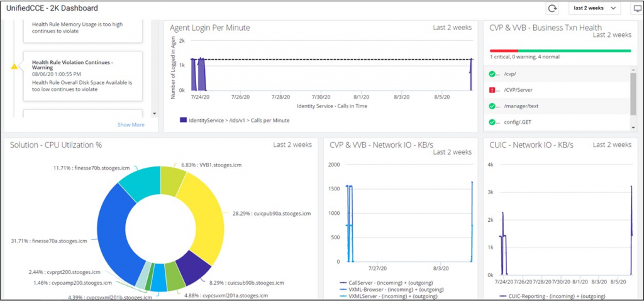Screen dimensions: 644x301
Task: Click the yellow warning triangle icon
Action: [x=14, y=66]
